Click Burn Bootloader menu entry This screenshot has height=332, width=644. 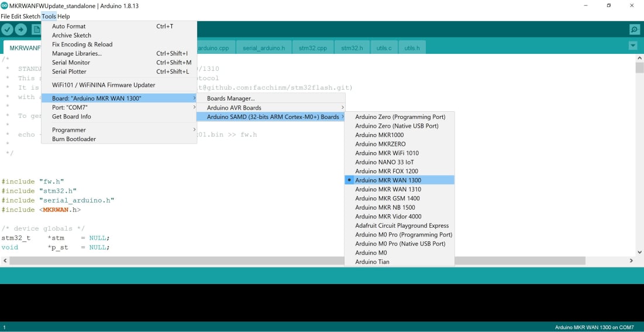74,139
